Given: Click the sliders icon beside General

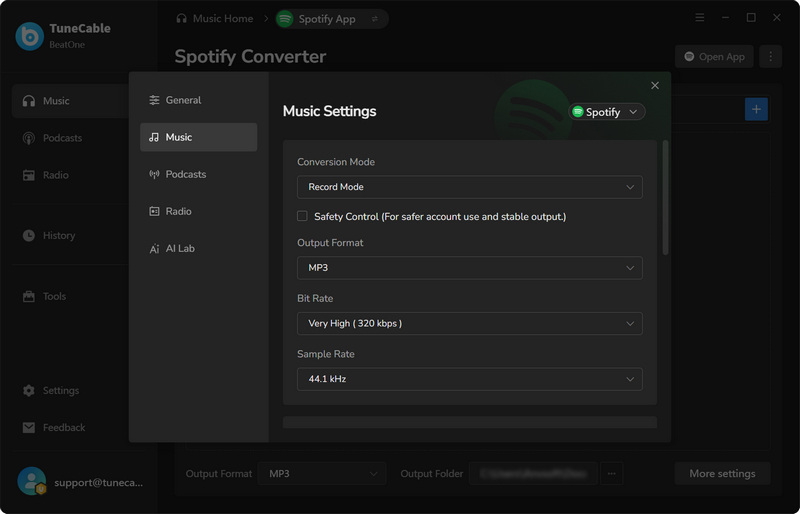Looking at the screenshot, I should [154, 100].
